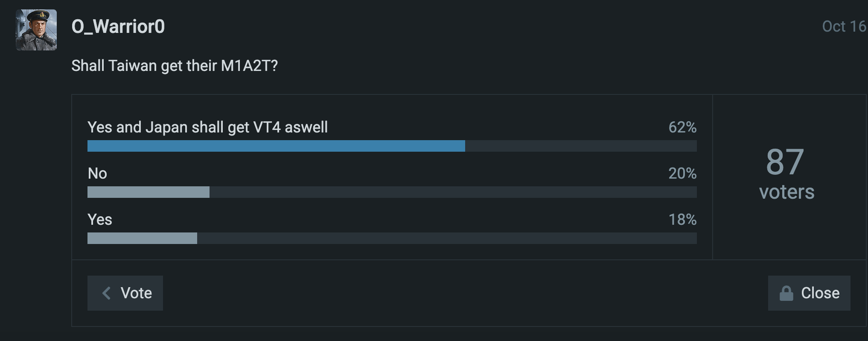Viewport: 868px width, 341px height.
Task: Click the 87 voters count
Action: click(785, 162)
